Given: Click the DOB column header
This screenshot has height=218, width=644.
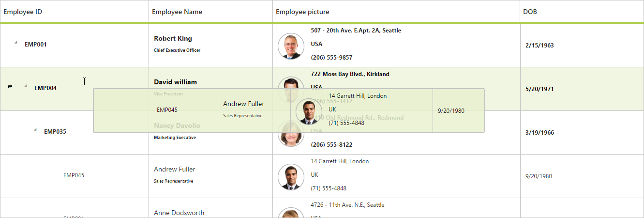Looking at the screenshot, I should tap(530, 12).
